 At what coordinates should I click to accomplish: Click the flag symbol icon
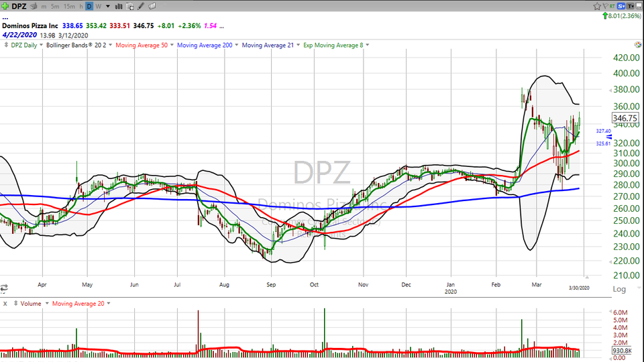tap(605, 6)
